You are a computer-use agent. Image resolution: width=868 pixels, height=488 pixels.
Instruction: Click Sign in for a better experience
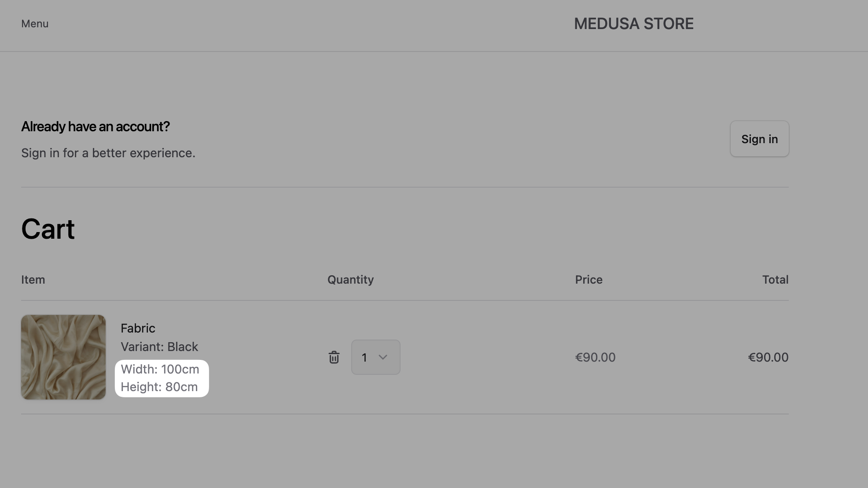tap(759, 139)
